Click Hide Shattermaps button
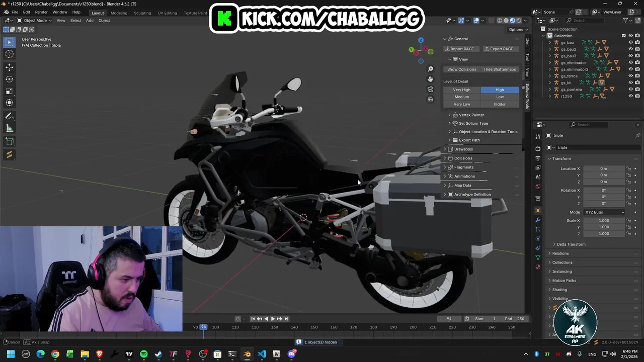Viewport: 644px width, 362px height. 500,69
